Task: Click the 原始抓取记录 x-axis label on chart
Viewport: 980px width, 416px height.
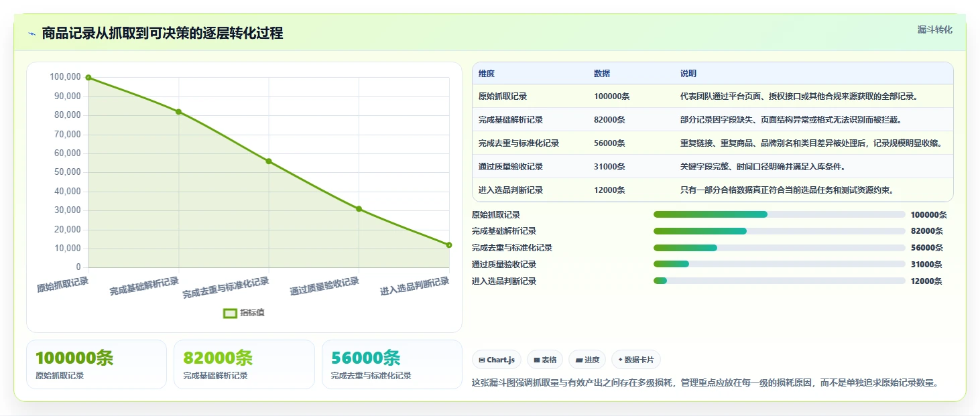Action: click(x=62, y=285)
